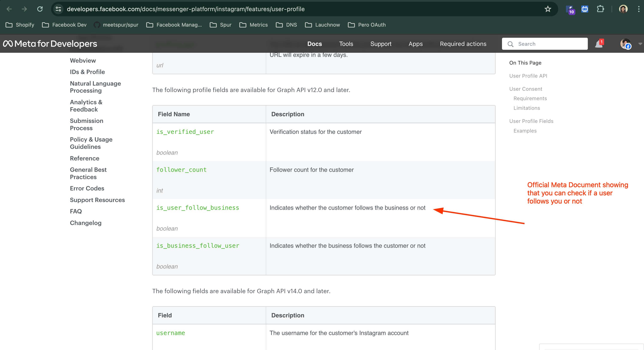Click the back navigation arrow
The width and height of the screenshot is (644, 350).
point(9,9)
